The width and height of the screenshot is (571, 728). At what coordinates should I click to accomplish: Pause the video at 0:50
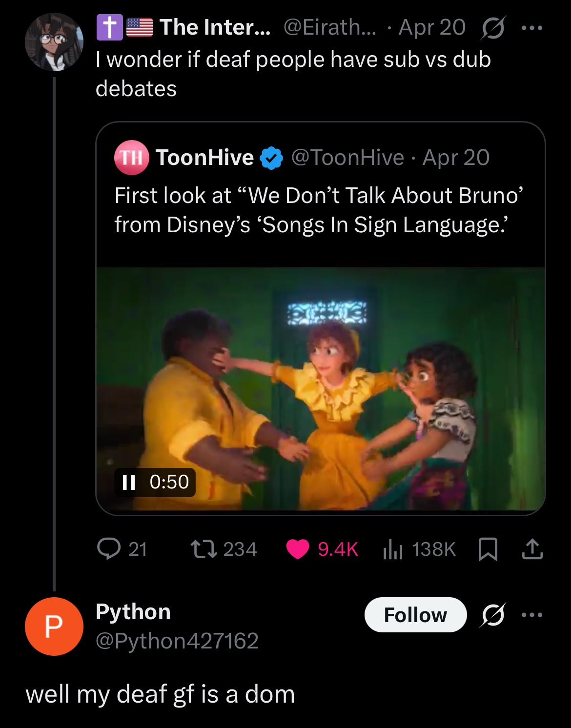pyautogui.click(x=129, y=482)
